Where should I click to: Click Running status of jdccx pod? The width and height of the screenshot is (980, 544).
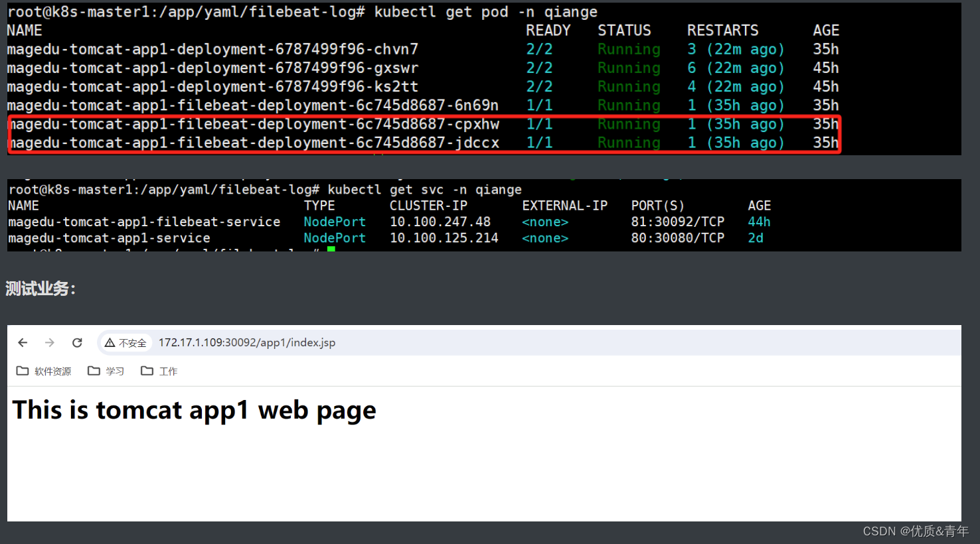coord(629,143)
